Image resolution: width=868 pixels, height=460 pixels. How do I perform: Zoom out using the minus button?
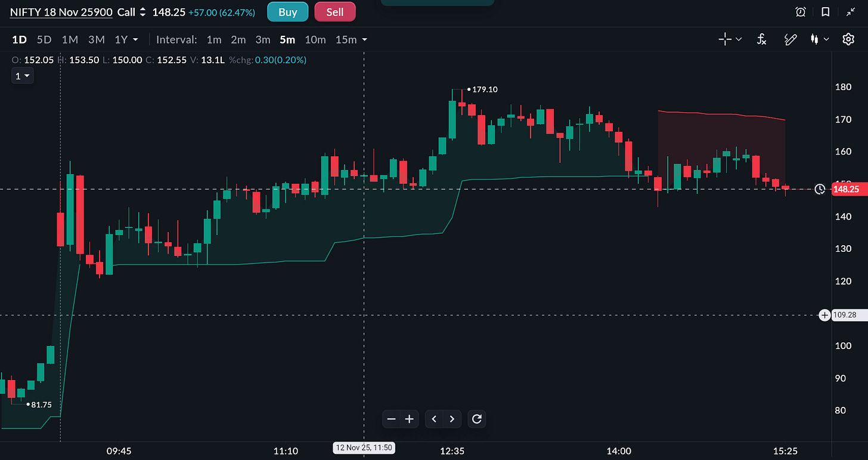391,419
